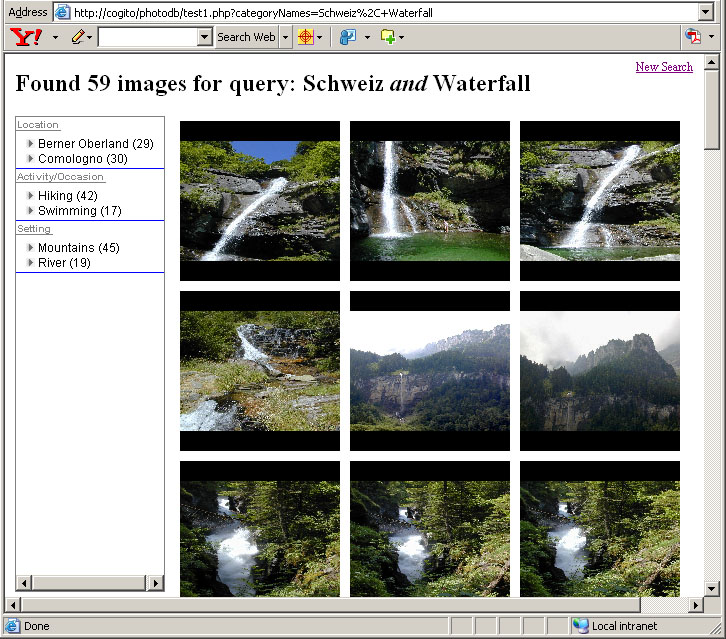Viewport: 726px width, 639px height.
Task: Open the pencil icon dropdown arrow
Action: point(89,37)
